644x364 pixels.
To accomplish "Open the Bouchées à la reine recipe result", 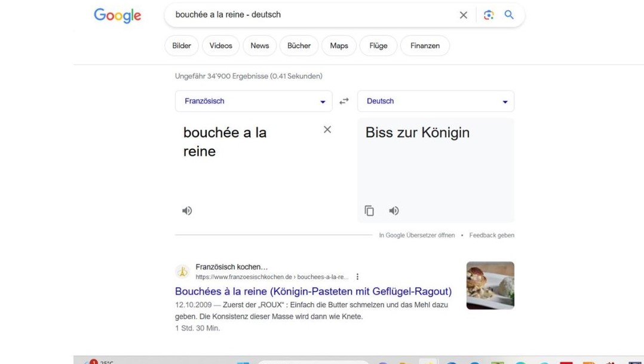I will (313, 292).
